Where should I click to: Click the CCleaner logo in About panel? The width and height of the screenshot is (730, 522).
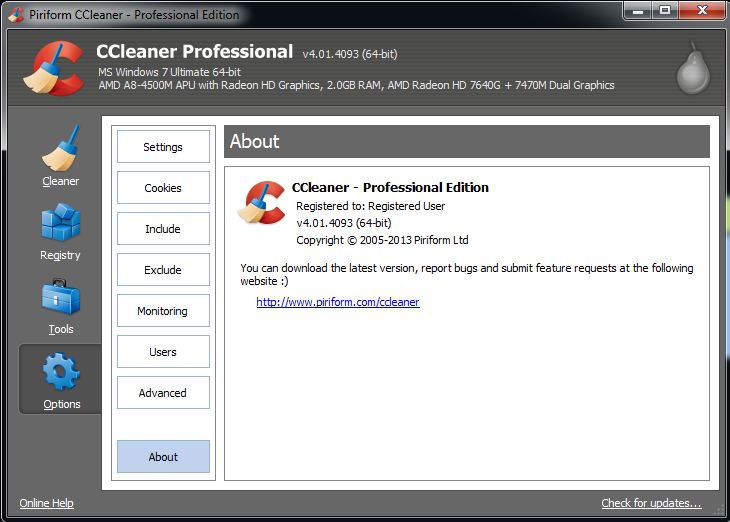tap(261, 203)
